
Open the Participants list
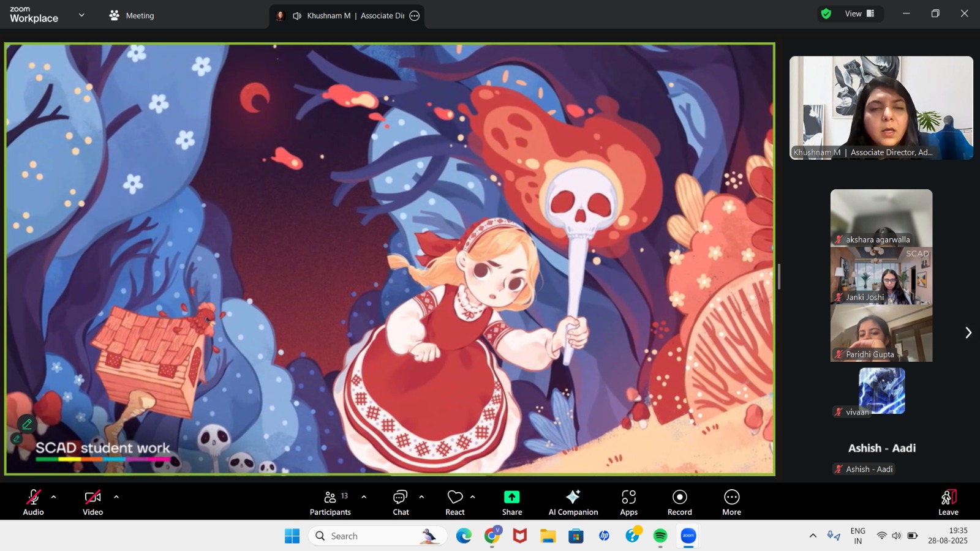pyautogui.click(x=330, y=502)
